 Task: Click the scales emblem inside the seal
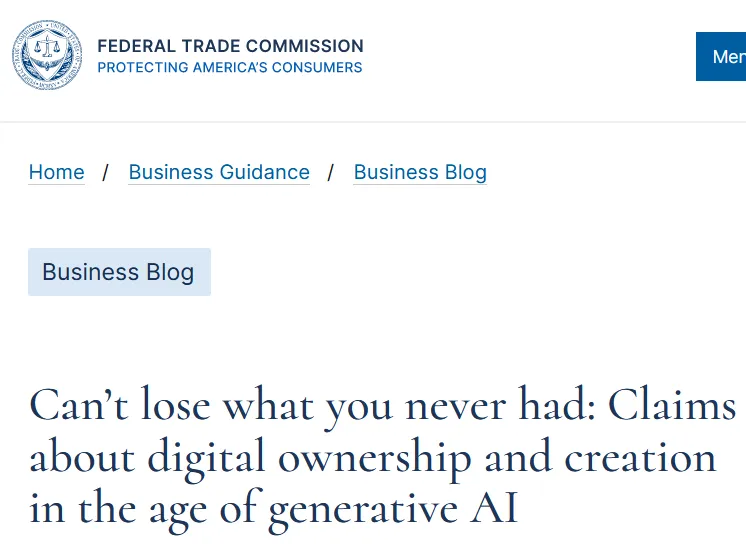click(x=48, y=49)
